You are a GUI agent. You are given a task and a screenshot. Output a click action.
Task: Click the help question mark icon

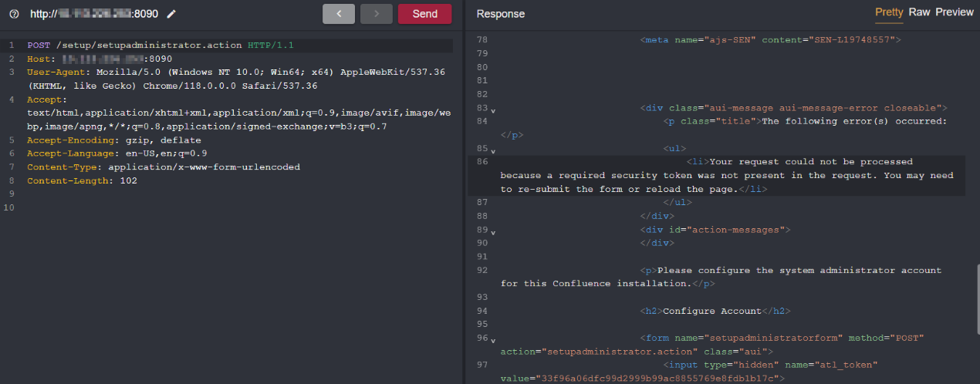(13, 14)
